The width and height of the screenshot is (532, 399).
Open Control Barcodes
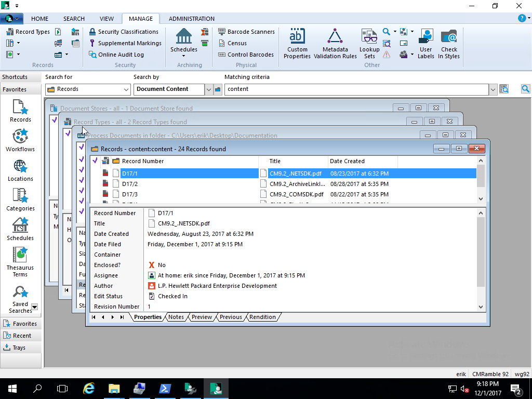click(x=246, y=55)
